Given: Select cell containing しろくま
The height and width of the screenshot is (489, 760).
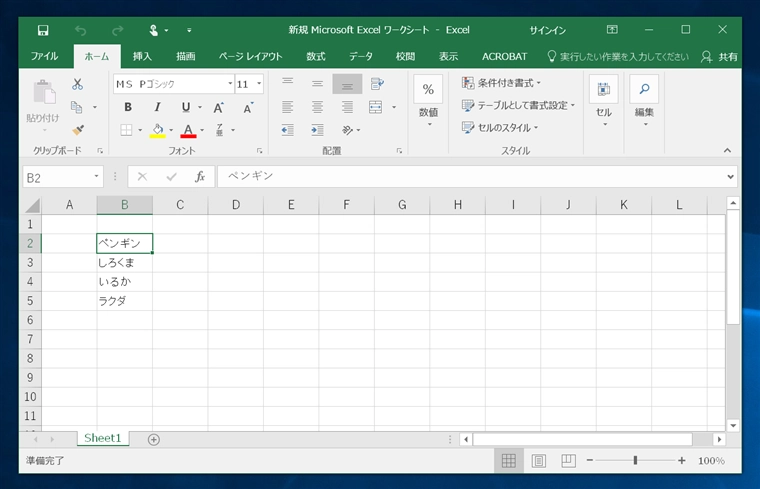Looking at the screenshot, I should [x=125, y=263].
